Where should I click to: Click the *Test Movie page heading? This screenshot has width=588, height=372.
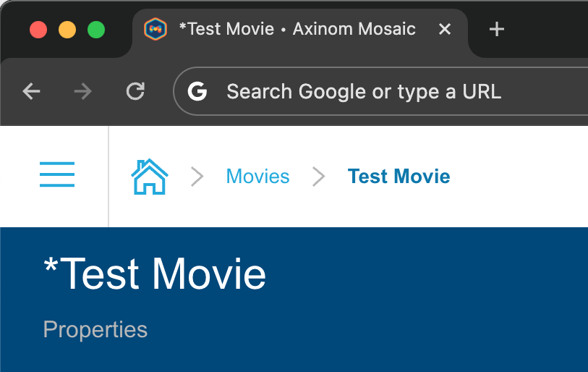(x=155, y=274)
